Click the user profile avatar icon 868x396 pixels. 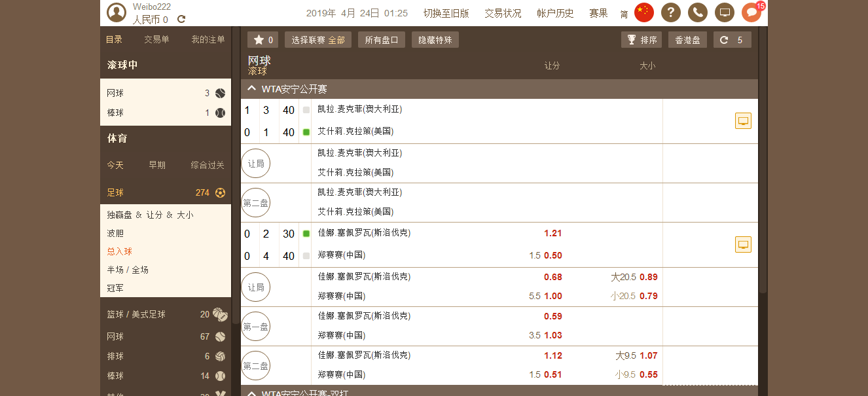click(117, 12)
